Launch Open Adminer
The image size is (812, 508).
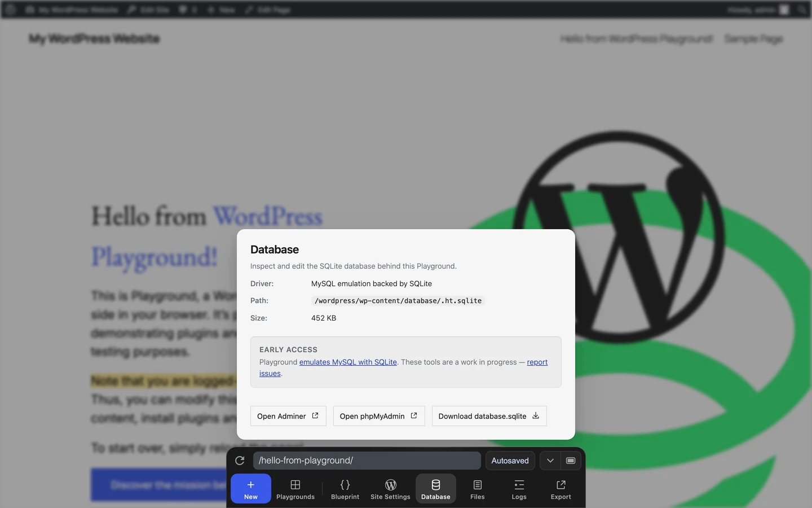click(x=288, y=416)
